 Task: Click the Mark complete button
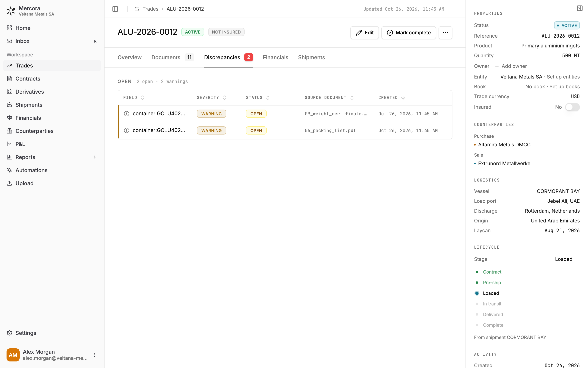pos(409,33)
